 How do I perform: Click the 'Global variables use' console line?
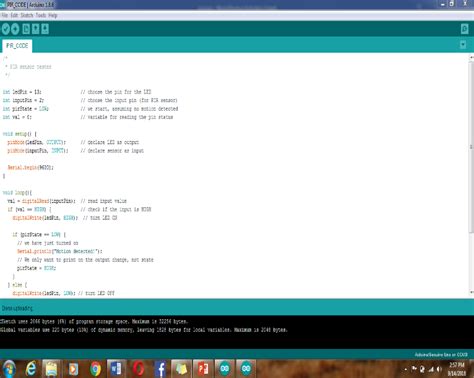click(144, 330)
